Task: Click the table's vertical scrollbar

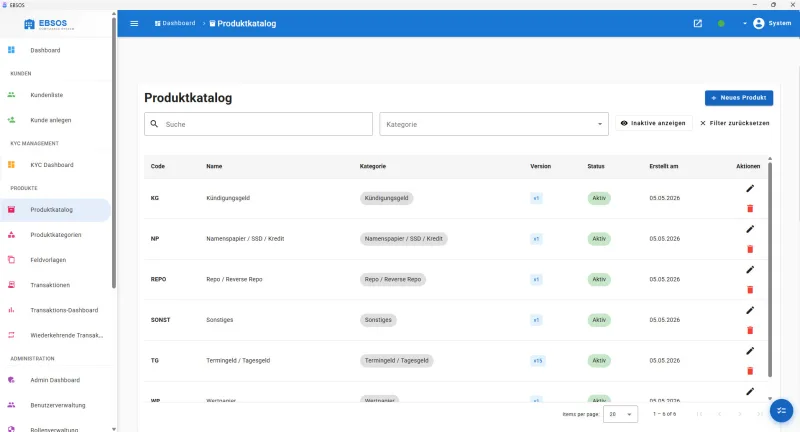Action: pos(770,269)
